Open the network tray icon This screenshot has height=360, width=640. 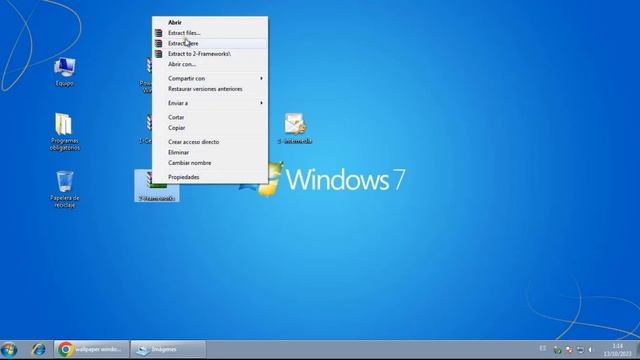tap(580, 350)
